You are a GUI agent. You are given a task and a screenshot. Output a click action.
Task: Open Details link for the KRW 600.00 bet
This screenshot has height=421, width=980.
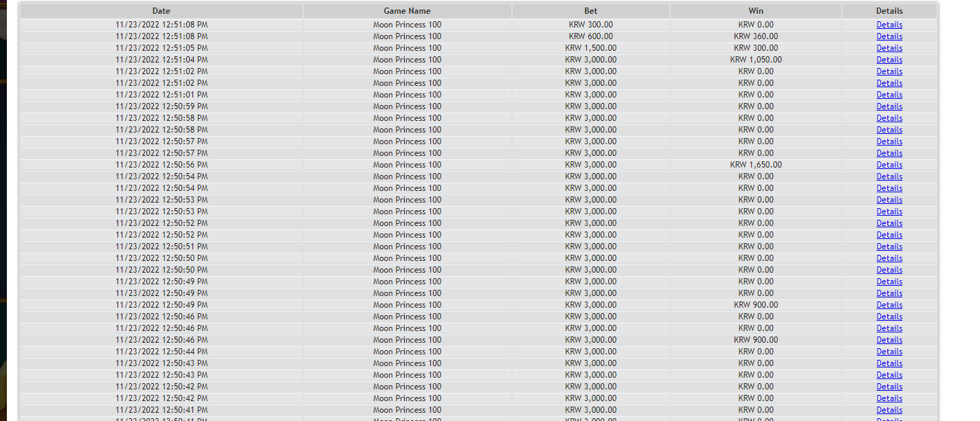coord(889,36)
